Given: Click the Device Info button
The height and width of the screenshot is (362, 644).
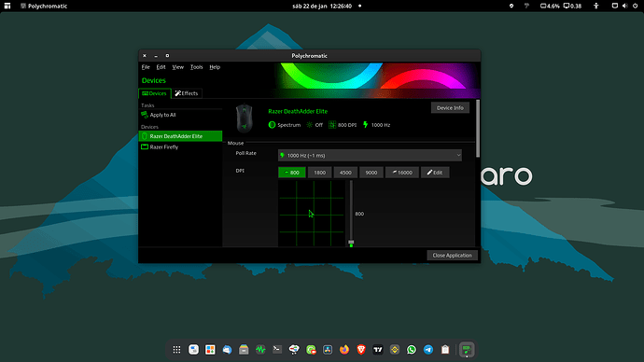Looking at the screenshot, I should pos(450,108).
